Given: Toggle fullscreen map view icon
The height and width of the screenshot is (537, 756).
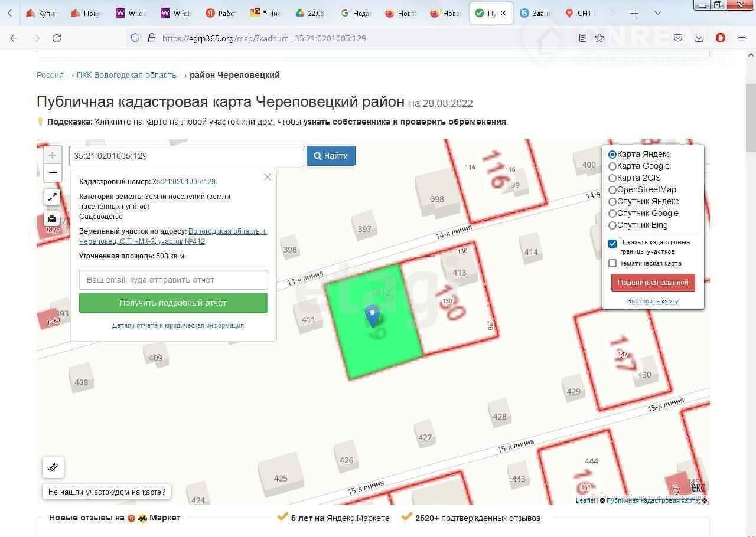Looking at the screenshot, I should click(52, 197).
